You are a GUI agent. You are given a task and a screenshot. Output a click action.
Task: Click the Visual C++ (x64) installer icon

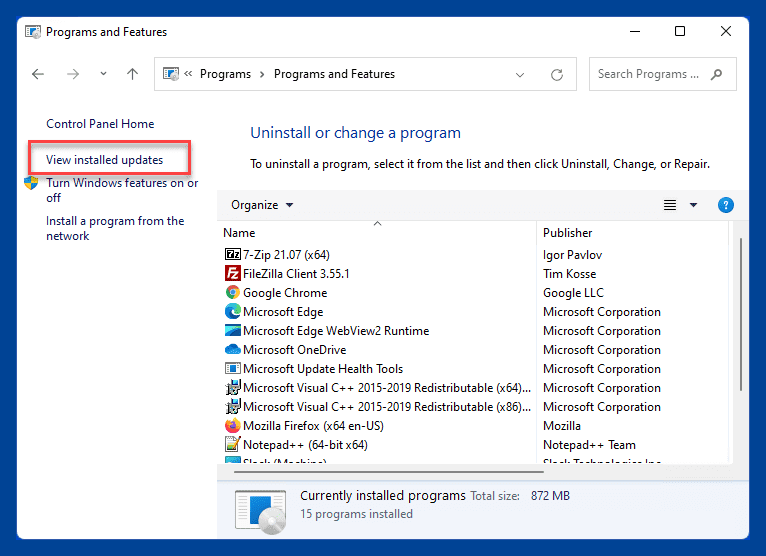tap(233, 387)
